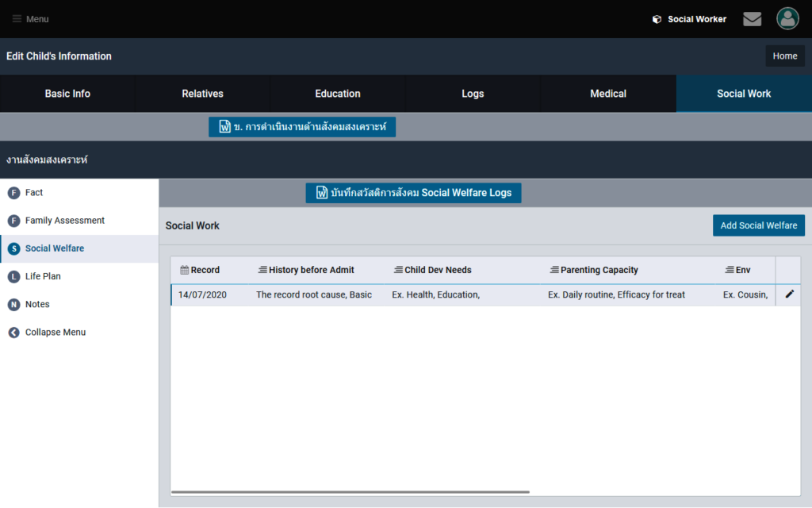Open the Relatives tab

click(x=202, y=94)
